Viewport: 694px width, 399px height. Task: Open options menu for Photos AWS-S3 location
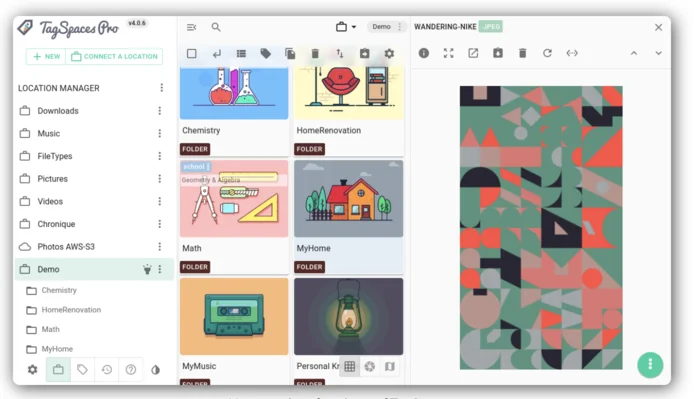[x=160, y=246]
